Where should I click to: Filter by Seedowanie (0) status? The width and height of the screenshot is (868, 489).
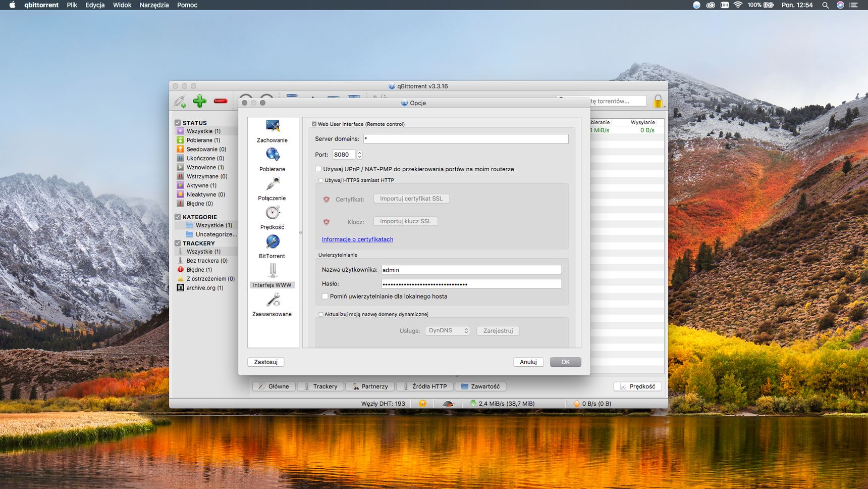coord(206,149)
